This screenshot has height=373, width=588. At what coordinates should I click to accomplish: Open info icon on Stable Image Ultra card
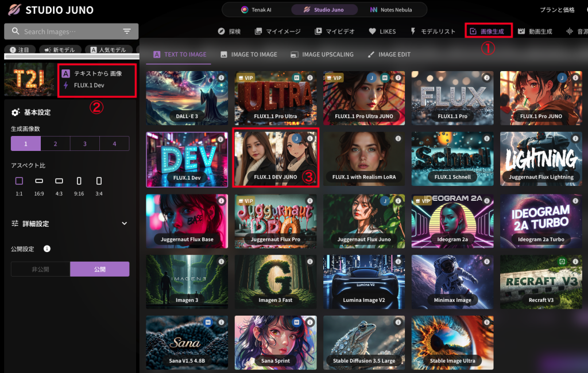tap(487, 322)
